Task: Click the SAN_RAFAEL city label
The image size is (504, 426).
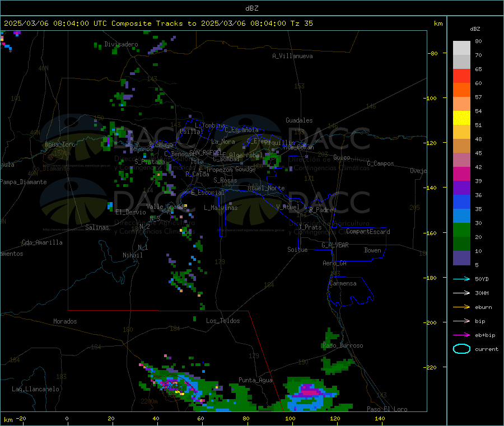Action: pyautogui.click(x=205, y=152)
